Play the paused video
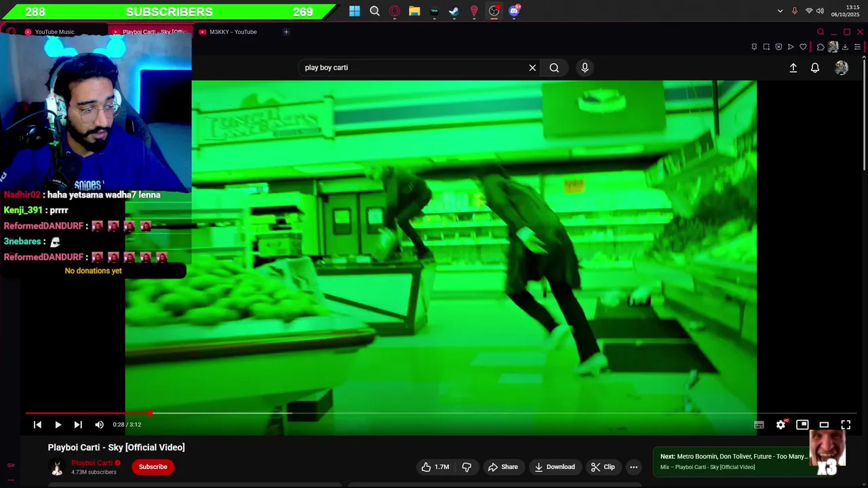The width and height of the screenshot is (868, 488). [x=58, y=424]
